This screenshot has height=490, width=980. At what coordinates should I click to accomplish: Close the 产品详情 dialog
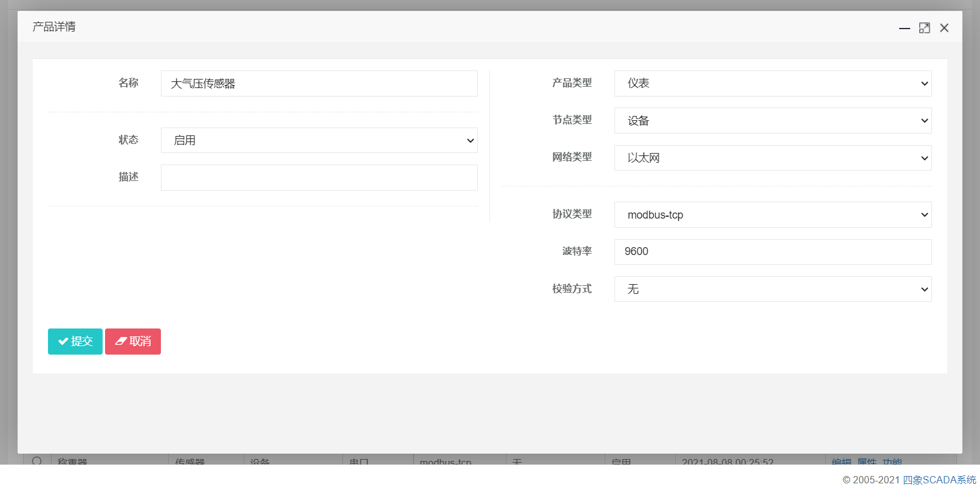coord(944,28)
